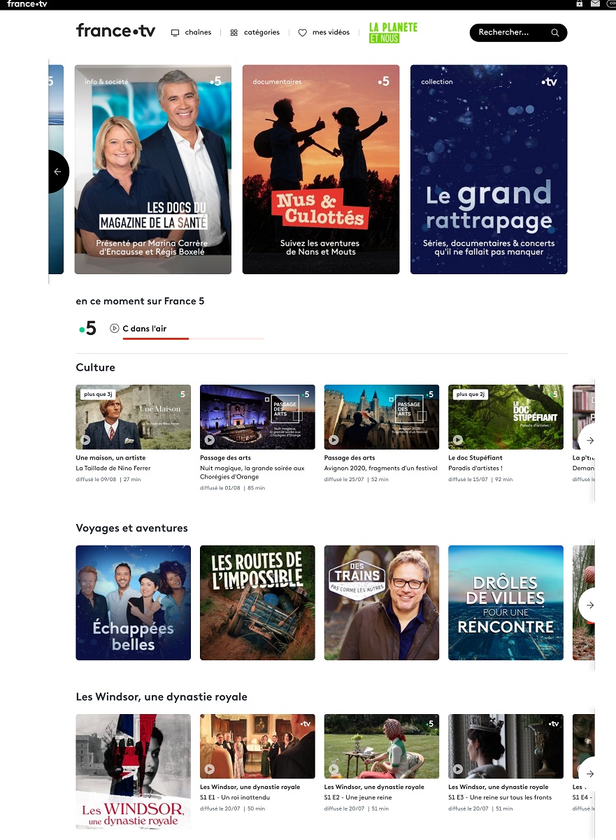Open the catégories menu
Screen dimensions: 616x840
pos(255,33)
